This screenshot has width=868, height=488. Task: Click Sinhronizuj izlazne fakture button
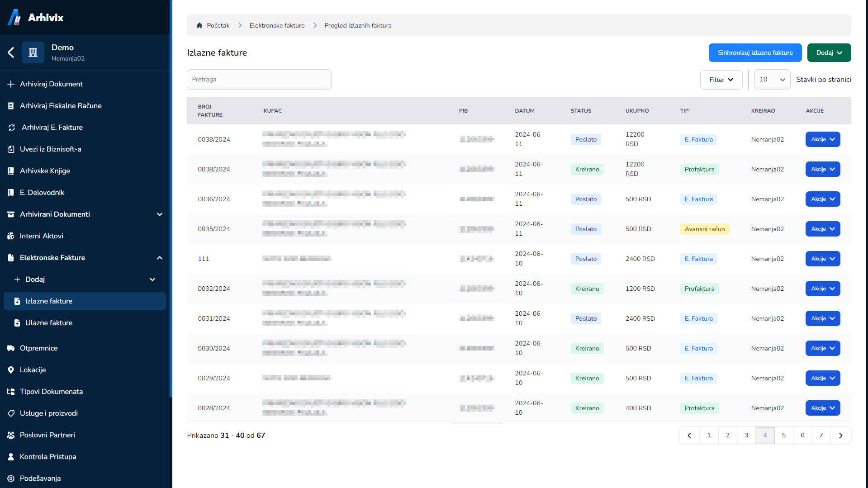(x=755, y=53)
